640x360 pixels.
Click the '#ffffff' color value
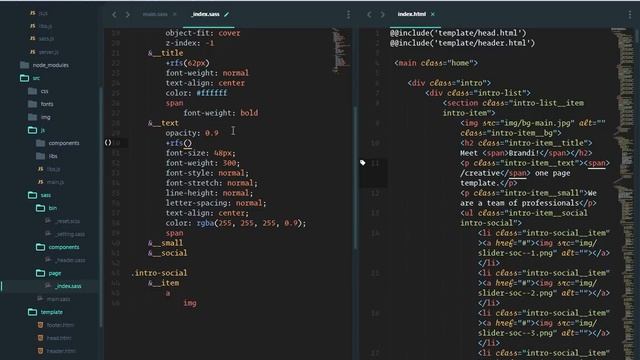click(212, 93)
